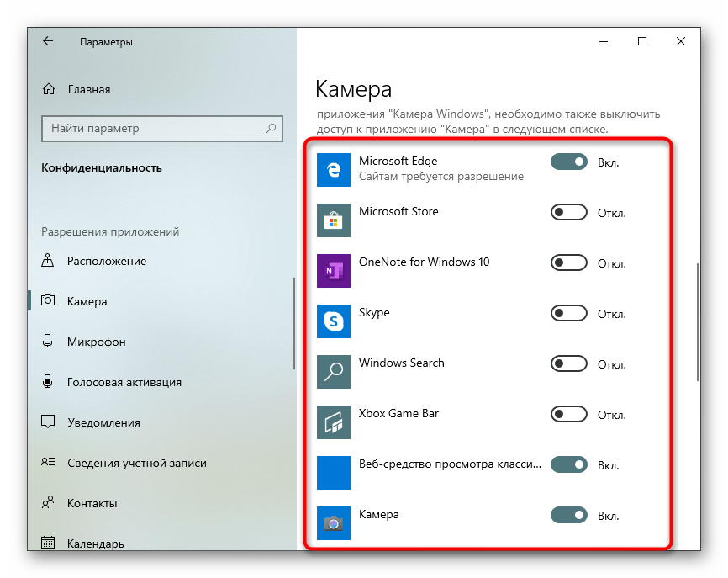Select Микрофон in the sidebar

point(96,342)
